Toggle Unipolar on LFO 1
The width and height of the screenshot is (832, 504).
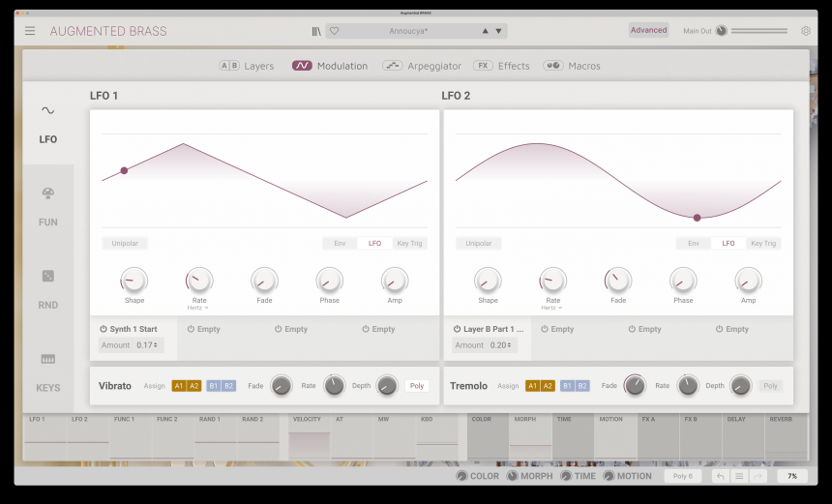click(x=125, y=244)
